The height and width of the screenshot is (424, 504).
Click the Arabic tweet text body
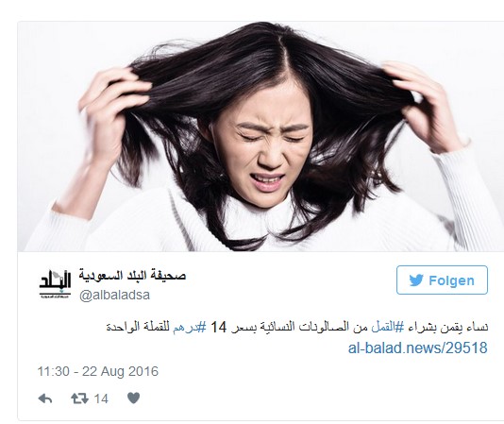(x=297, y=328)
